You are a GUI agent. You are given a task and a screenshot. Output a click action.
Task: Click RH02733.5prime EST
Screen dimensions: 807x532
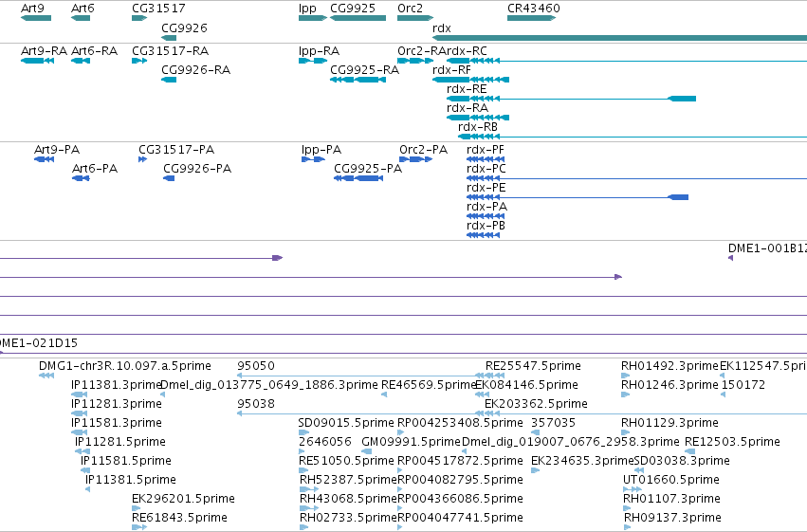click(304, 527)
